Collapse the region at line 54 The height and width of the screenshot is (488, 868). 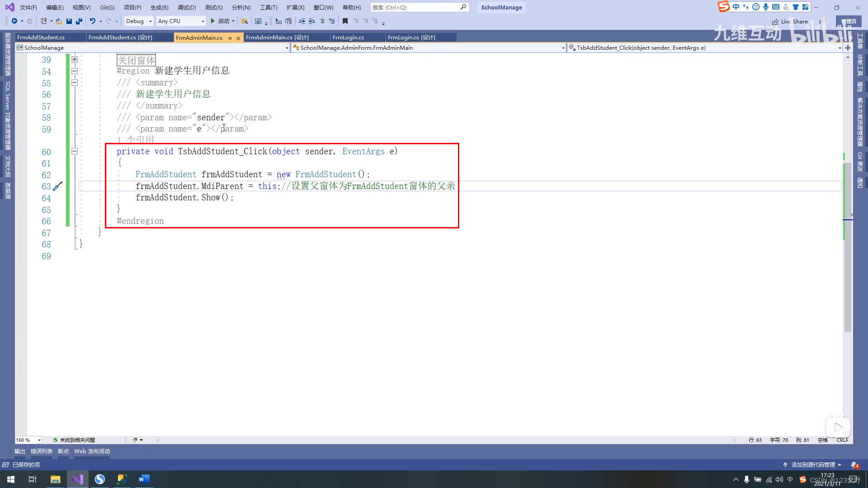click(75, 71)
